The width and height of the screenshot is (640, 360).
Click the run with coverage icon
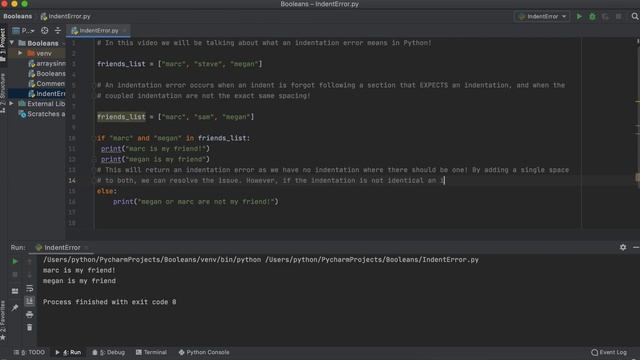[x=605, y=16]
